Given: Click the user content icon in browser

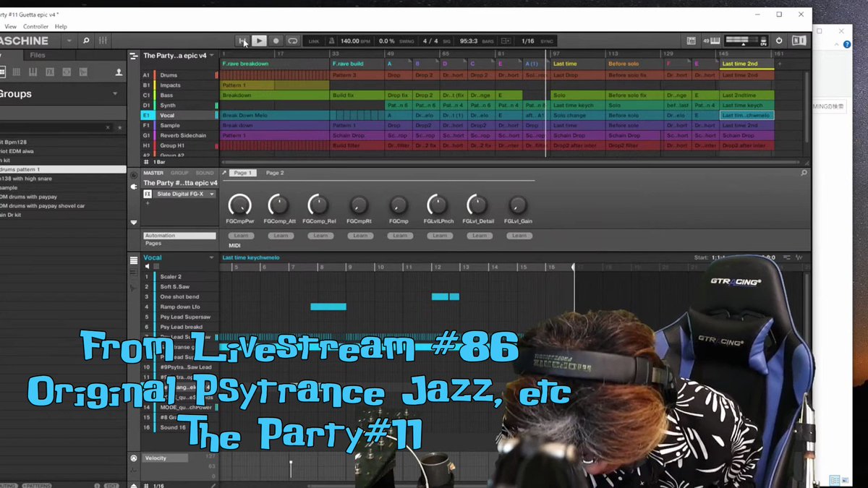Looking at the screenshot, I should coord(119,72).
